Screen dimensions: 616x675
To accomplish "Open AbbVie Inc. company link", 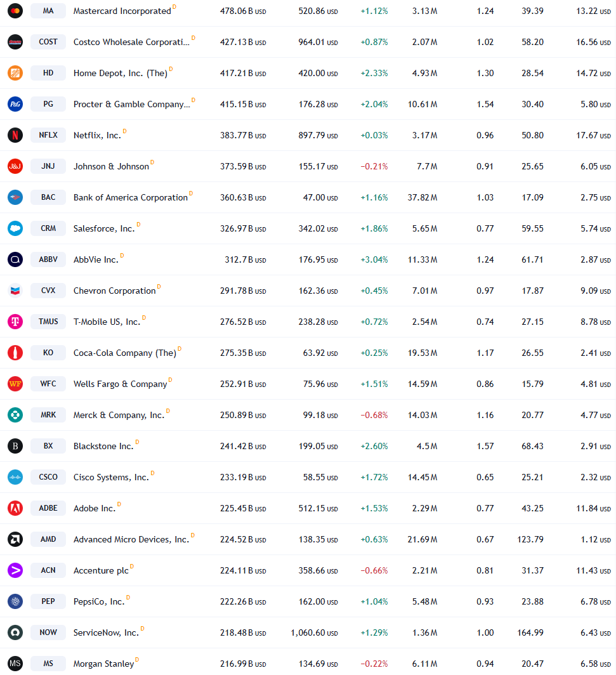I will pyautogui.click(x=96, y=259).
